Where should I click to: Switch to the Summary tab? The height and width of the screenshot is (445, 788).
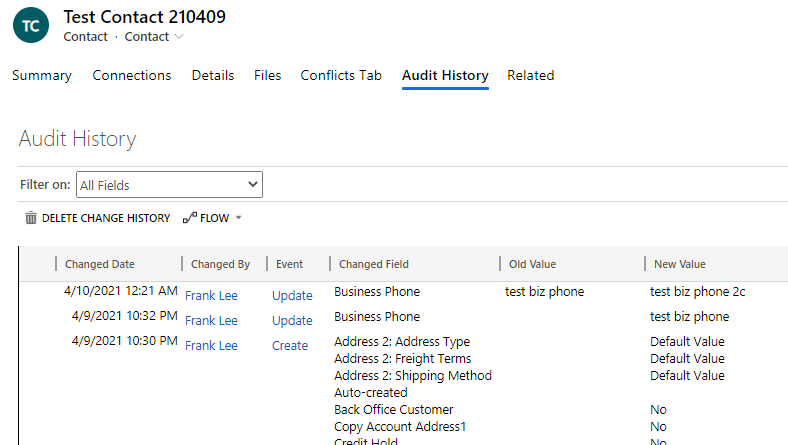click(42, 76)
